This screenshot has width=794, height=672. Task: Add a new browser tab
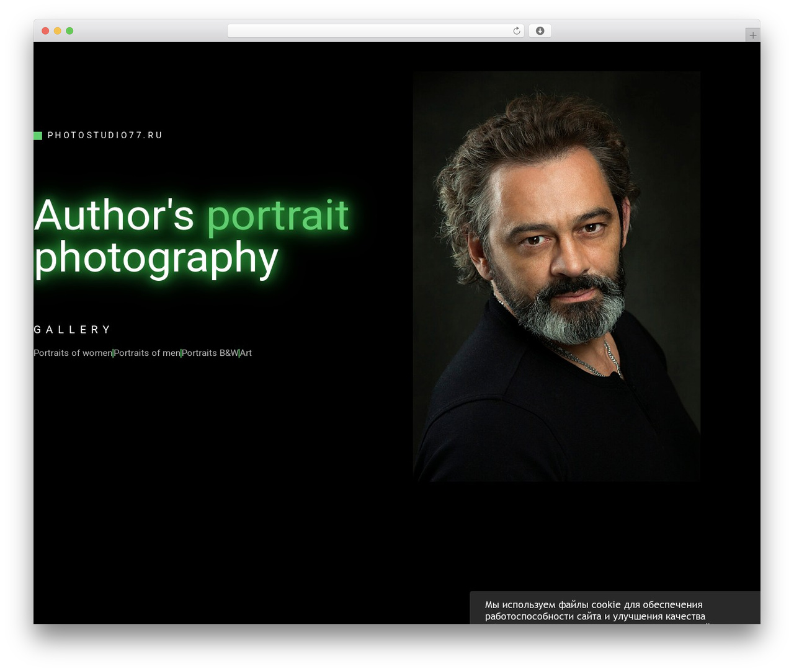click(x=752, y=35)
